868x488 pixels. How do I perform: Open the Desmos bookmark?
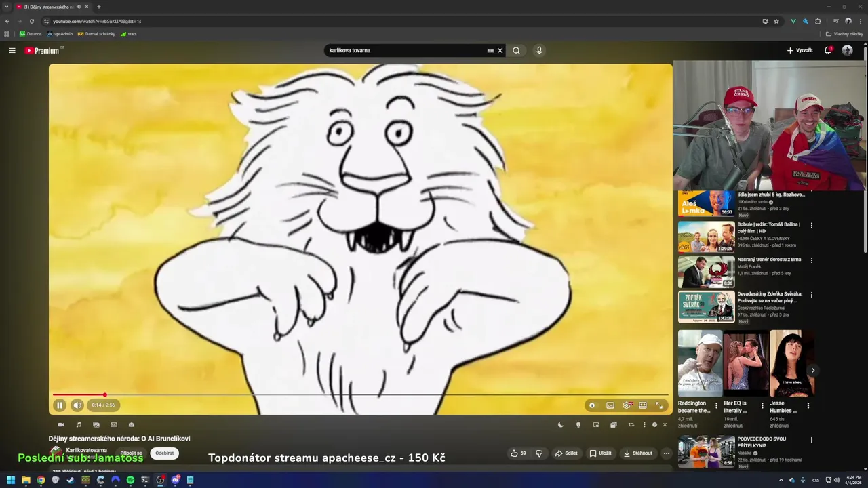coord(31,33)
